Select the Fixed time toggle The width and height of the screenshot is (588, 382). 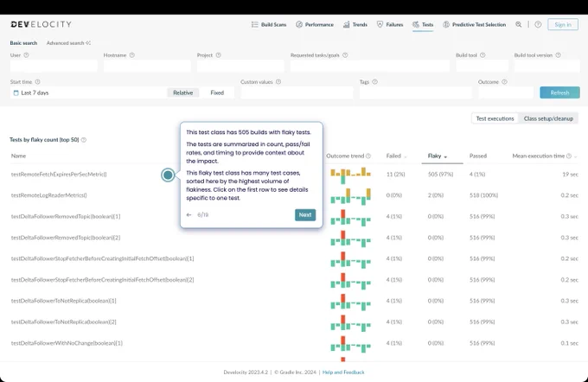click(x=217, y=92)
